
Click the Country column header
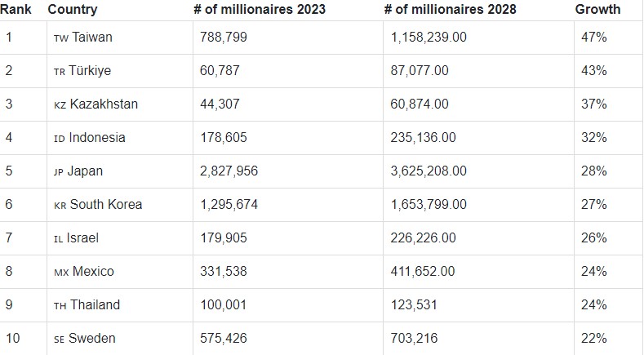73,10
